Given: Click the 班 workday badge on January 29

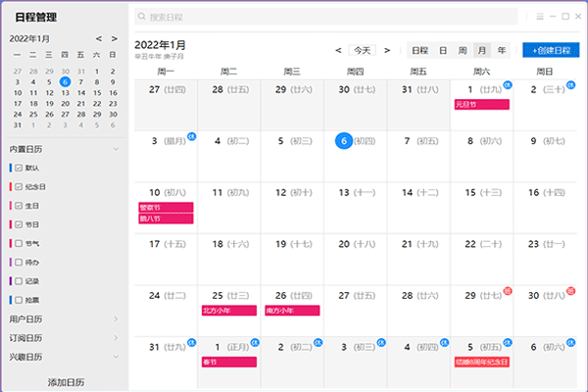Looking at the screenshot, I should coord(507,291).
